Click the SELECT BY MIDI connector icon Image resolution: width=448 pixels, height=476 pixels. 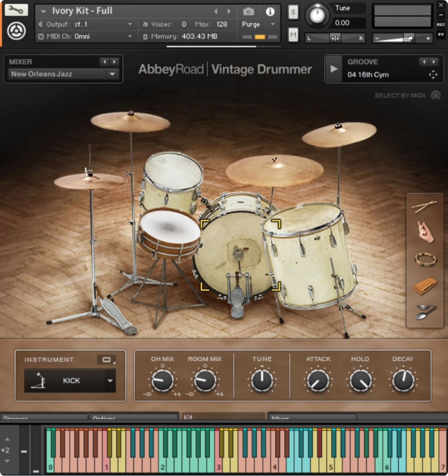[x=436, y=95]
